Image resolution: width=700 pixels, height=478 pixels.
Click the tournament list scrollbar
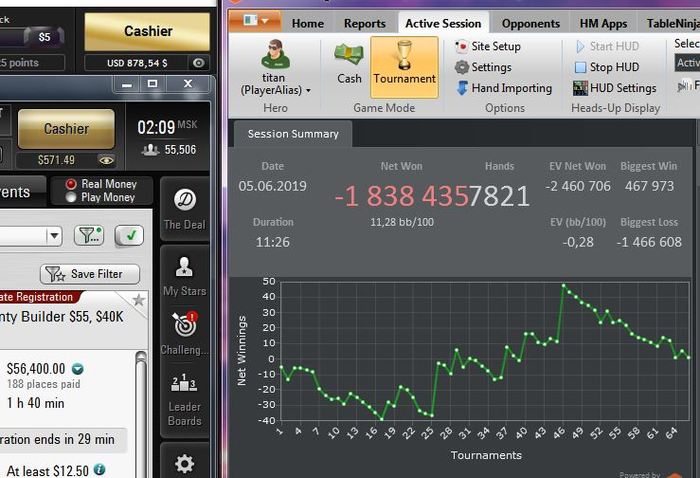(x=141, y=414)
